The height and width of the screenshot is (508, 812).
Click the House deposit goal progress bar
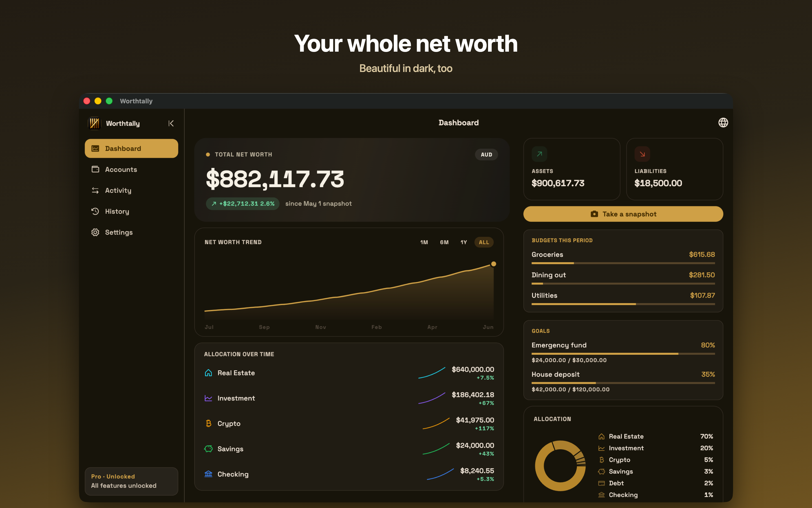click(x=623, y=383)
